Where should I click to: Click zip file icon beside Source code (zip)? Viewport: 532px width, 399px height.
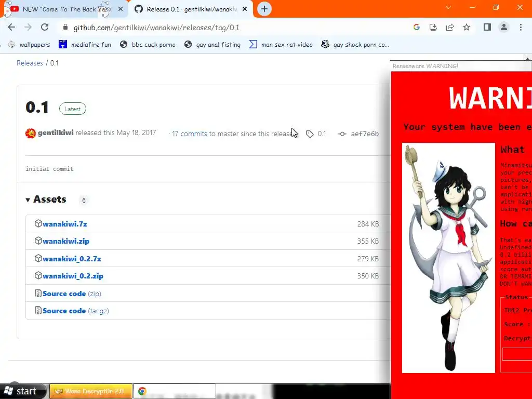pos(38,293)
